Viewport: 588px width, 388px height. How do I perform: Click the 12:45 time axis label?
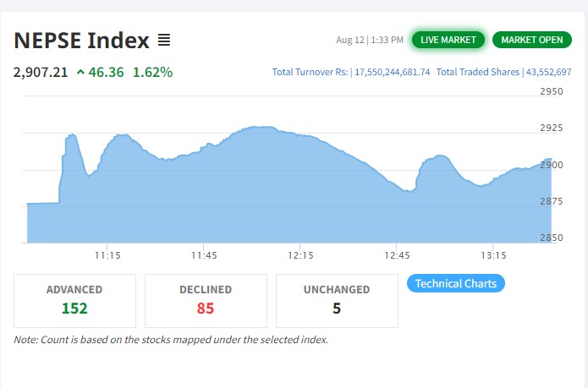coord(397,255)
